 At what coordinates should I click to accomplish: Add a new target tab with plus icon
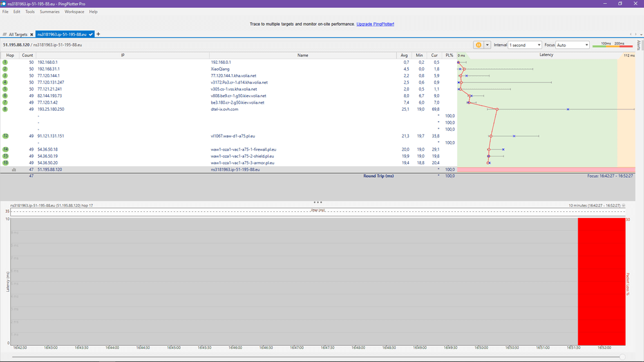point(98,33)
